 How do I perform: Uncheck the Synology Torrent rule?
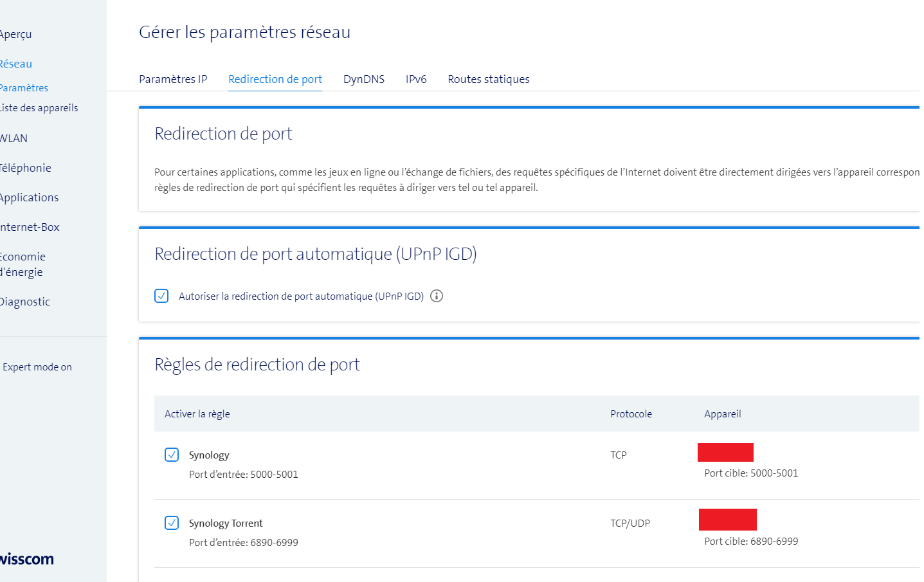pos(172,523)
